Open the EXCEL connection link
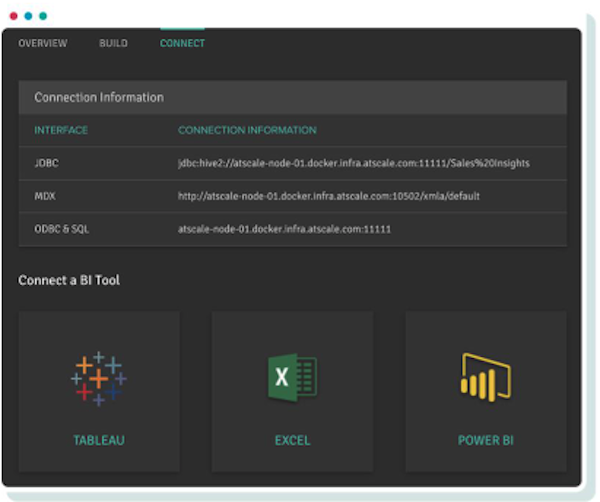Image resolution: width=600 pixels, height=502 pixels. [292, 440]
